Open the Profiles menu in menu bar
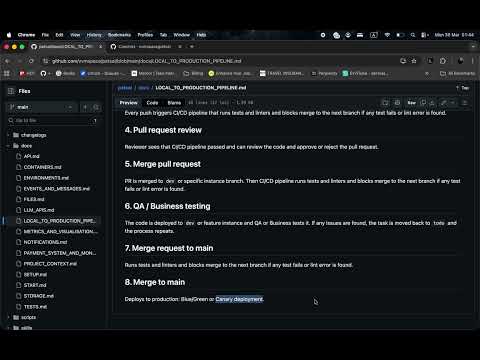480x360 pixels. click(x=145, y=35)
